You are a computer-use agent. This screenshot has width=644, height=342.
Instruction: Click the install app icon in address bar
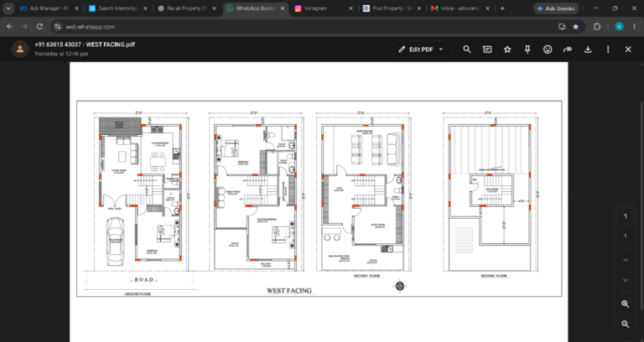pyautogui.click(x=563, y=26)
